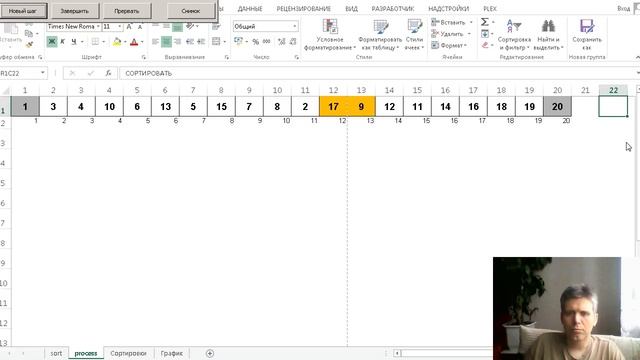Toggle align text right
This screenshot has width=640, height=360.
click(x=177, y=42)
